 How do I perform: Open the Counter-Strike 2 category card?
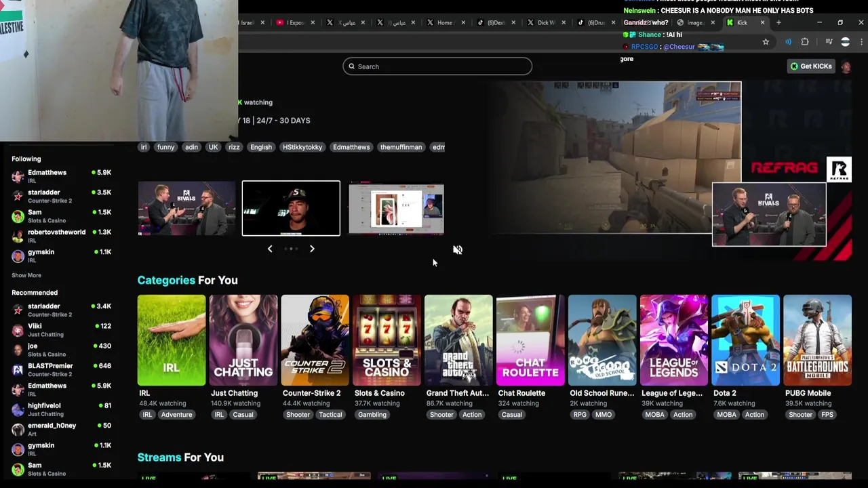(315, 340)
